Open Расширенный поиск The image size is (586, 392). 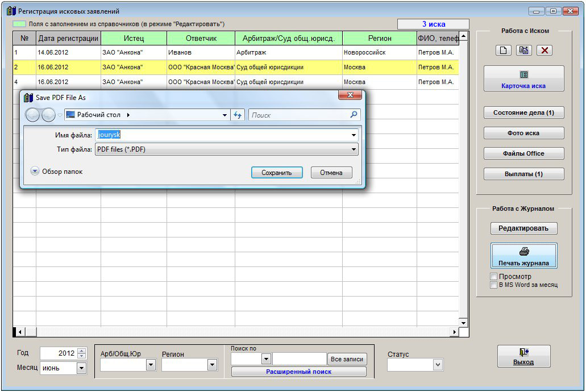298,372
